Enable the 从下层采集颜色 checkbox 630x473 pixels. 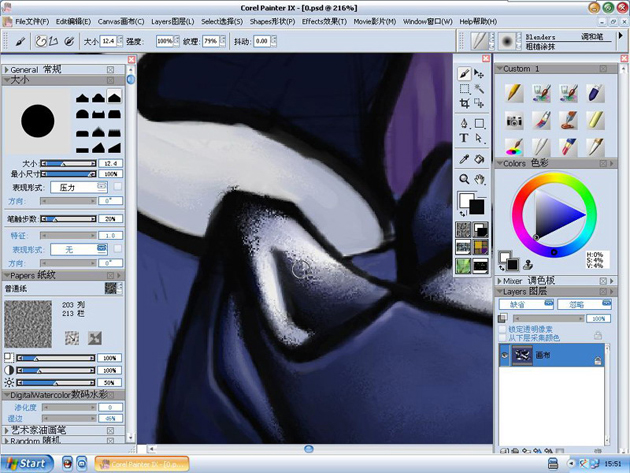502,338
